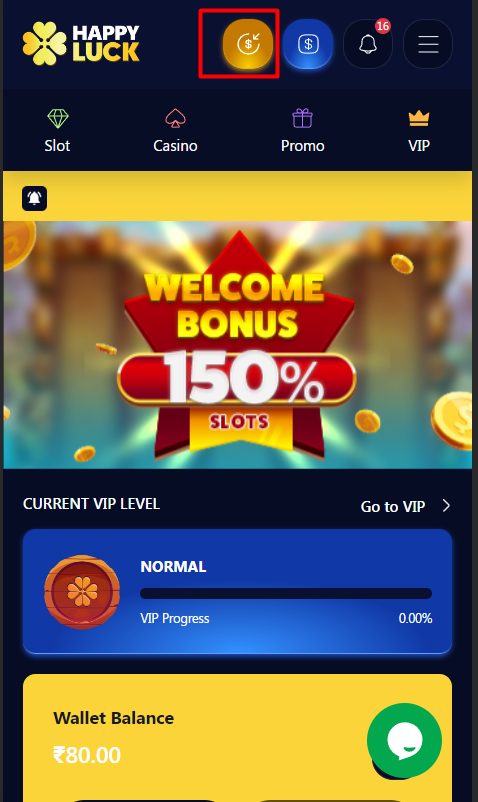Select the Casino spade tab
478x802 pixels.
point(175,131)
